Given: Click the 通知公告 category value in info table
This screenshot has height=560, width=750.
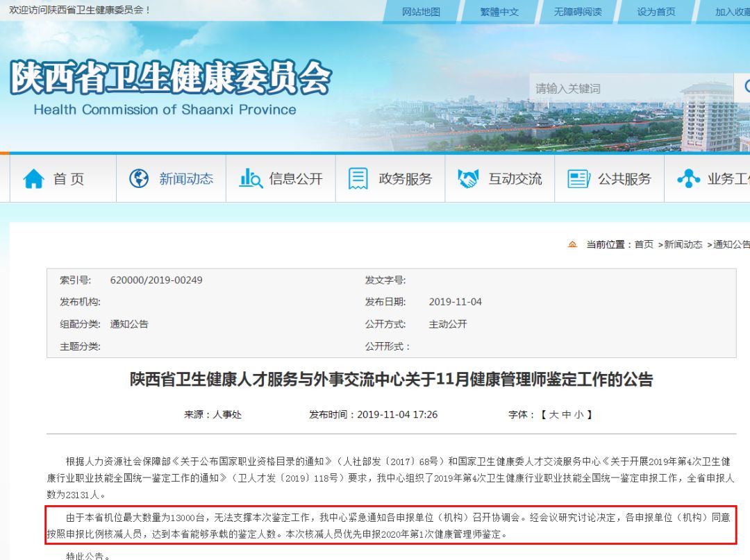Looking at the screenshot, I should pyautogui.click(x=129, y=324).
